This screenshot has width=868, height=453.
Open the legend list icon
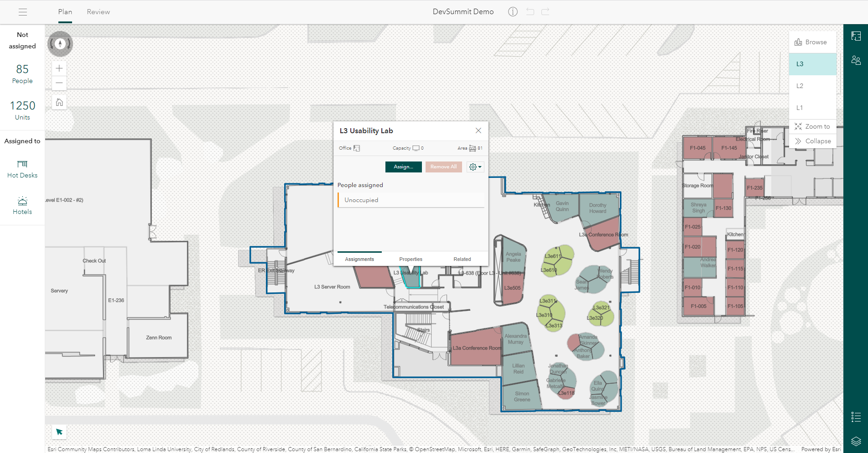click(x=856, y=417)
